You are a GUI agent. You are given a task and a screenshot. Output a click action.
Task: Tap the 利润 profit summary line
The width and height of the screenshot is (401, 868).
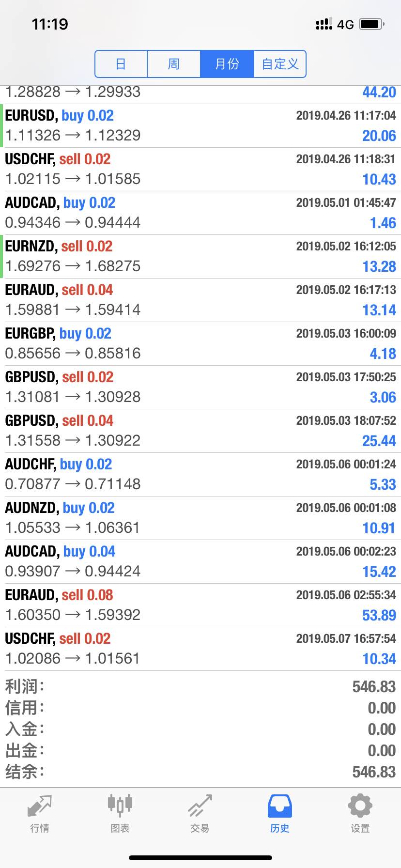click(x=200, y=686)
